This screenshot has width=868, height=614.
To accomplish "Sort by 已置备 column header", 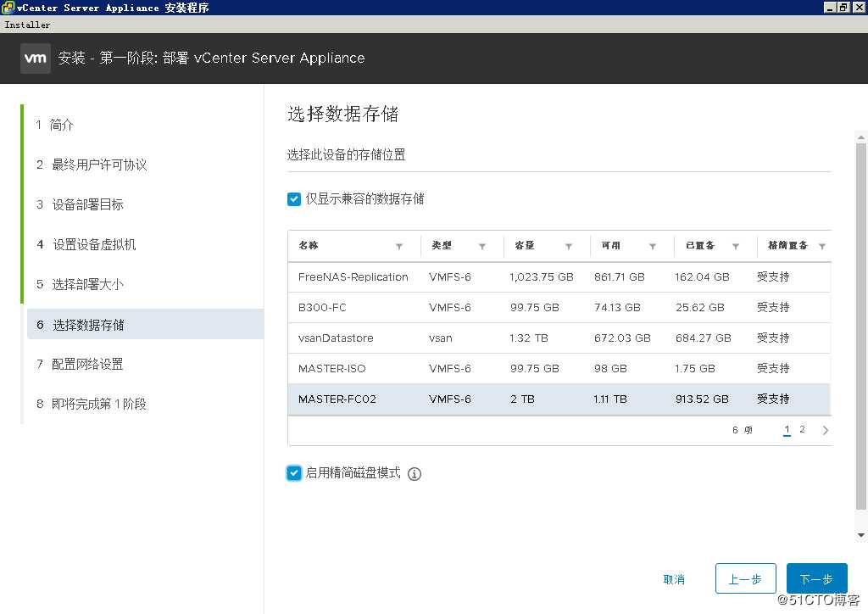I will [x=699, y=245].
